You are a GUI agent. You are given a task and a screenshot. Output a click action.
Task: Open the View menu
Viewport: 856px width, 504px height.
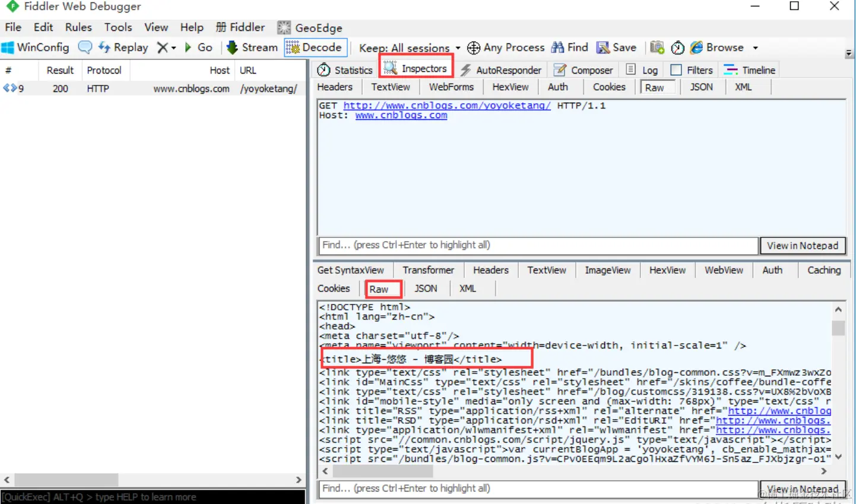pyautogui.click(x=156, y=27)
